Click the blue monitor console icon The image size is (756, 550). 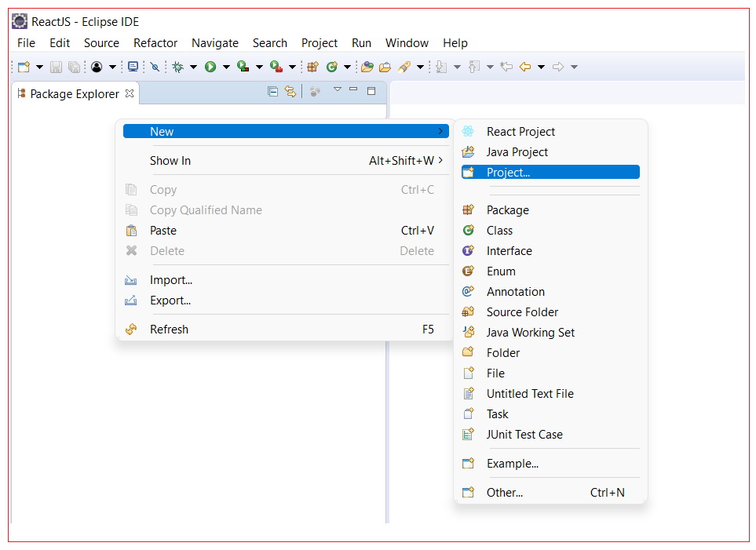(133, 67)
